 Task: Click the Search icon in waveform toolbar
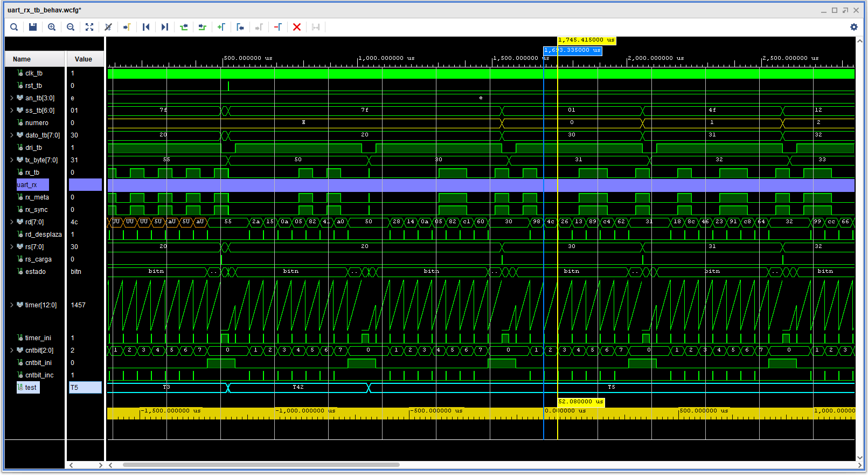tap(14, 27)
